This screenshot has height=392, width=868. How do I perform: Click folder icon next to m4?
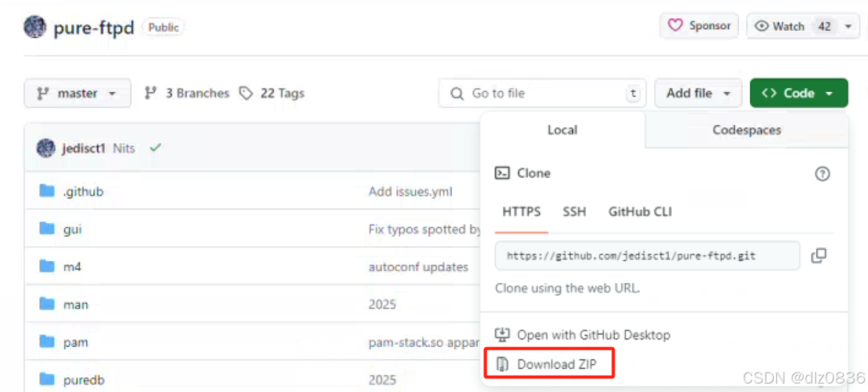[x=47, y=266]
